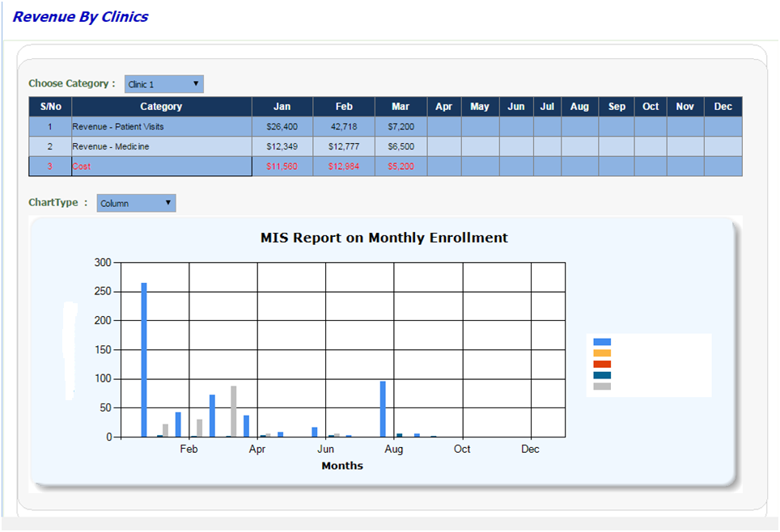
Task: Click the $6,500 March medicine cell
Action: tap(401, 146)
